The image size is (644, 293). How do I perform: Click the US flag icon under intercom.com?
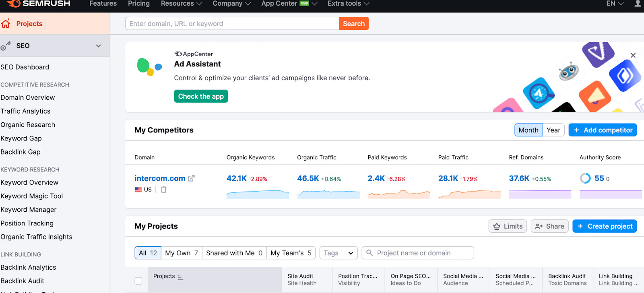pyautogui.click(x=138, y=190)
